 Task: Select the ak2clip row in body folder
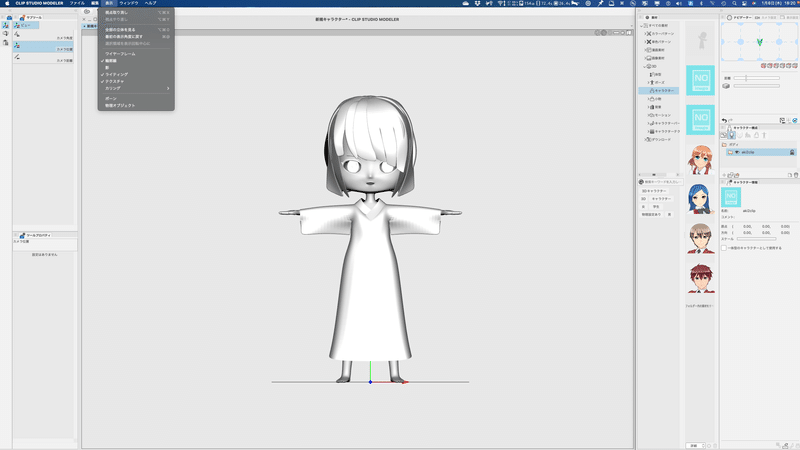click(x=761, y=152)
